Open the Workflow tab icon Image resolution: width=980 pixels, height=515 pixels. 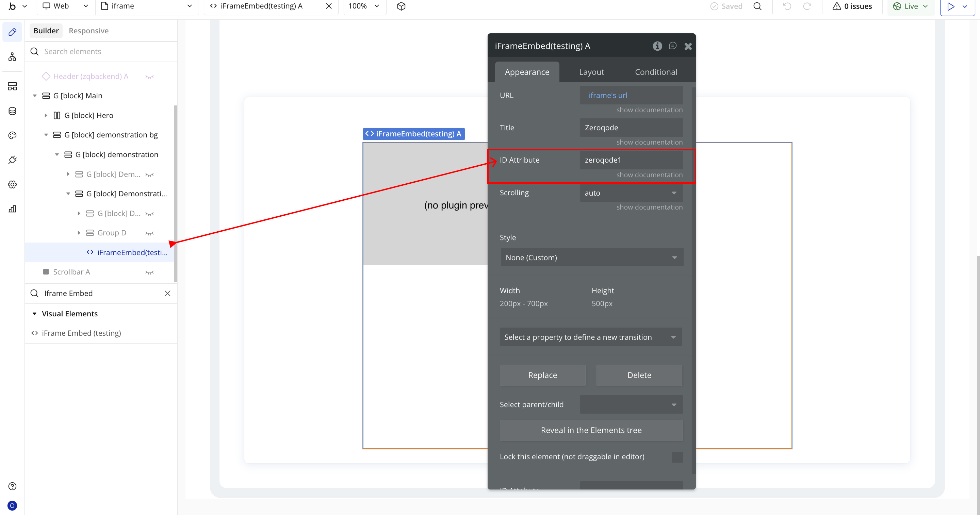pos(12,57)
